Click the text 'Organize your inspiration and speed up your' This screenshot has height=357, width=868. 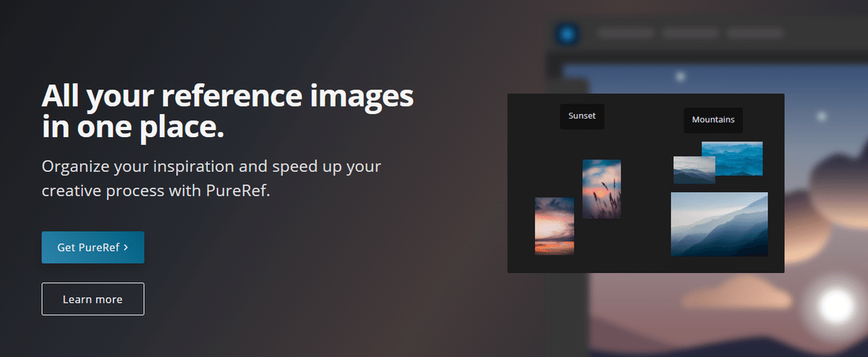211,167
